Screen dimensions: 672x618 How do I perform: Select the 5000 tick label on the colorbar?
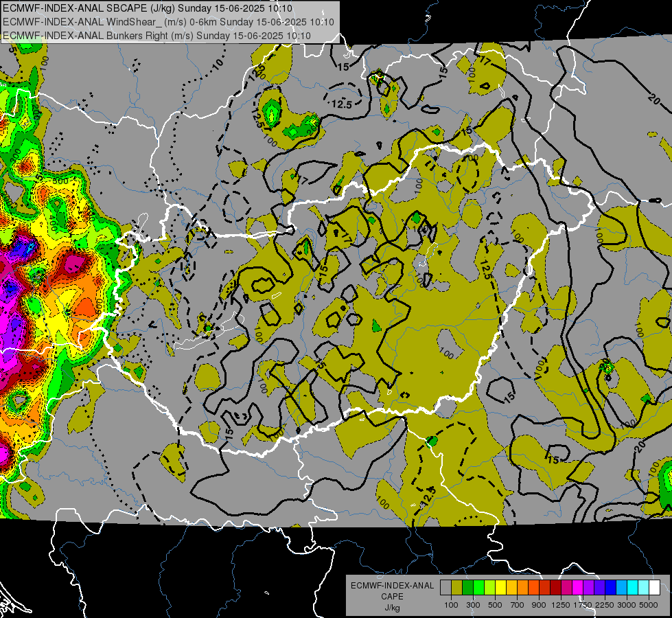coord(649,605)
